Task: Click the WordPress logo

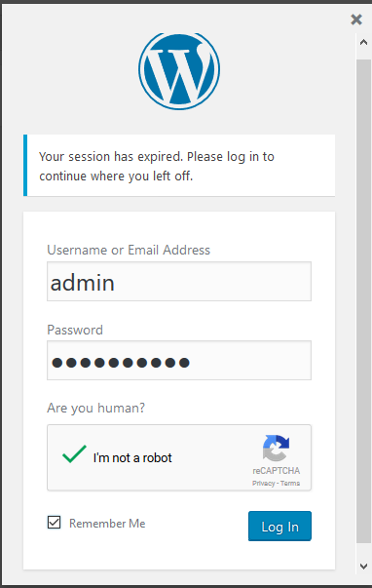Action: tap(179, 70)
